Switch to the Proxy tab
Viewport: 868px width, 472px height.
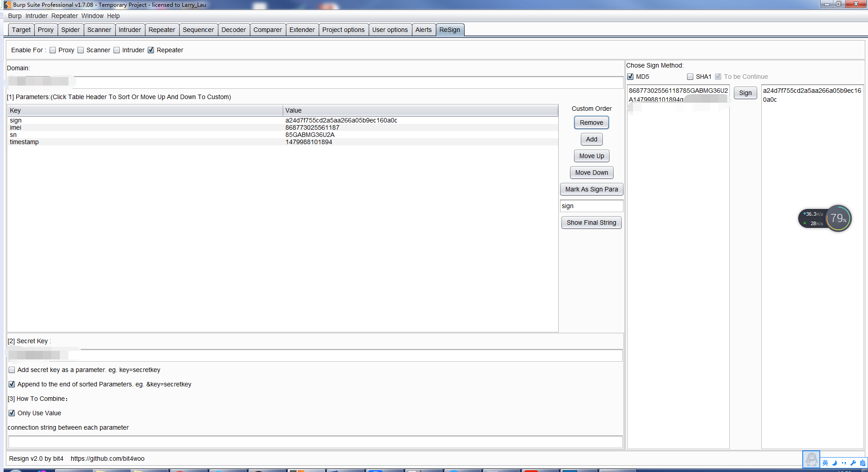click(x=45, y=30)
